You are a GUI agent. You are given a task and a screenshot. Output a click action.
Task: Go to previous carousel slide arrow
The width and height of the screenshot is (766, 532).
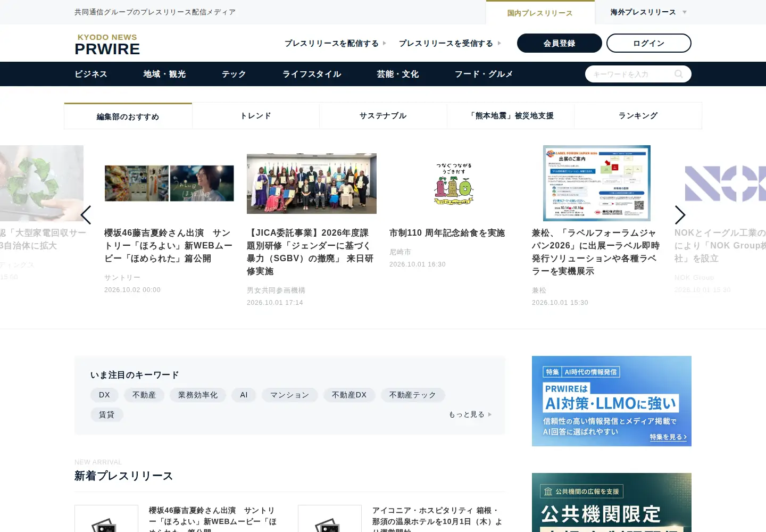pos(86,215)
